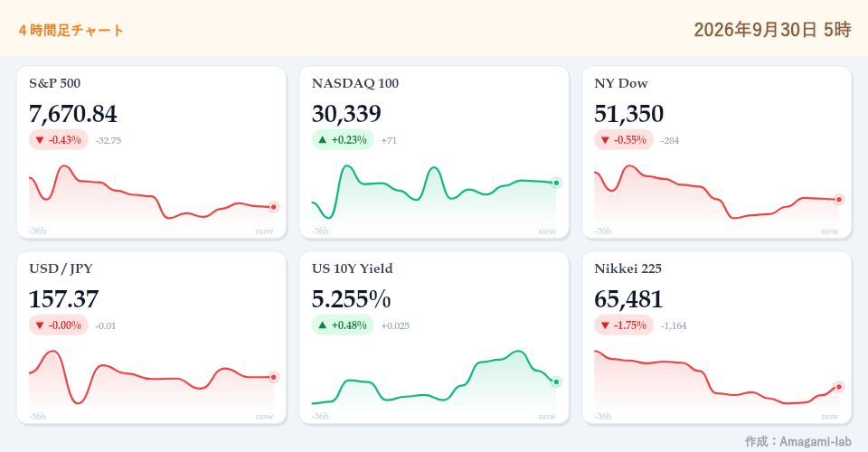The width and height of the screenshot is (868, 452).
Task: Select the Nikkei 225 value 65,481
Action: tap(628, 299)
